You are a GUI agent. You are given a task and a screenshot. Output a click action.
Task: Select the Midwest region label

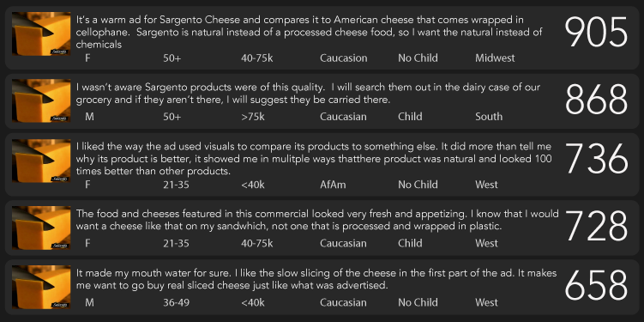495,58
